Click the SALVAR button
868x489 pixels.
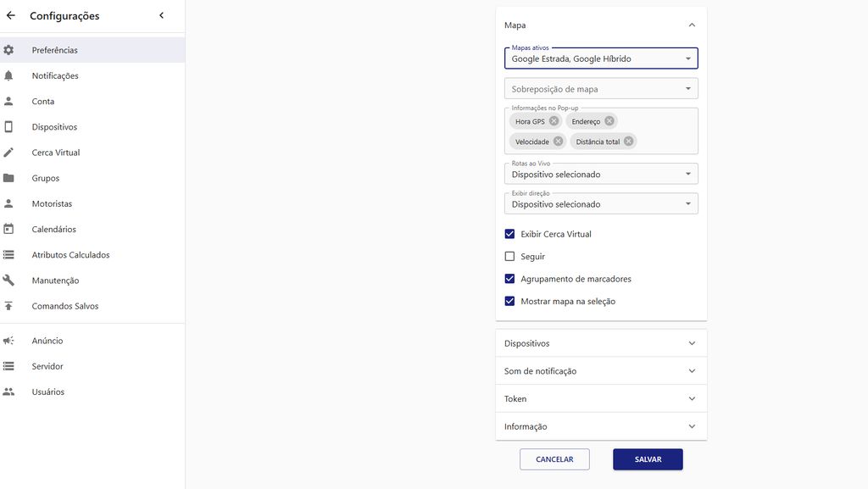coord(648,459)
